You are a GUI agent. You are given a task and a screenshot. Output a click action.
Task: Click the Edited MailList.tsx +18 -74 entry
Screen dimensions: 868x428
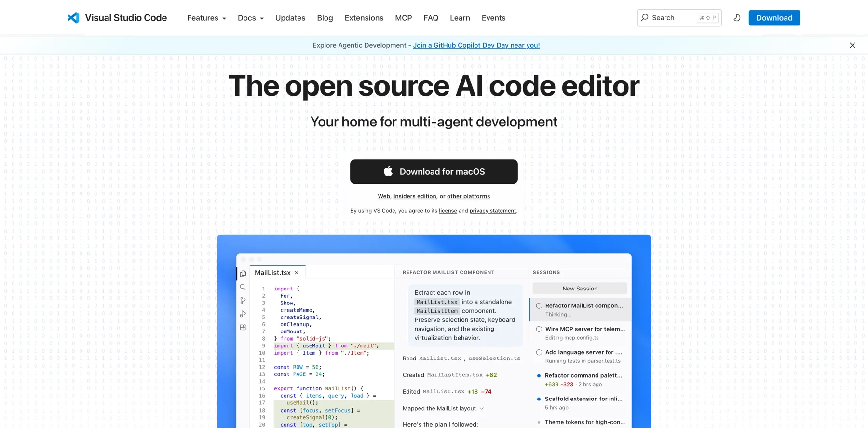447,392
